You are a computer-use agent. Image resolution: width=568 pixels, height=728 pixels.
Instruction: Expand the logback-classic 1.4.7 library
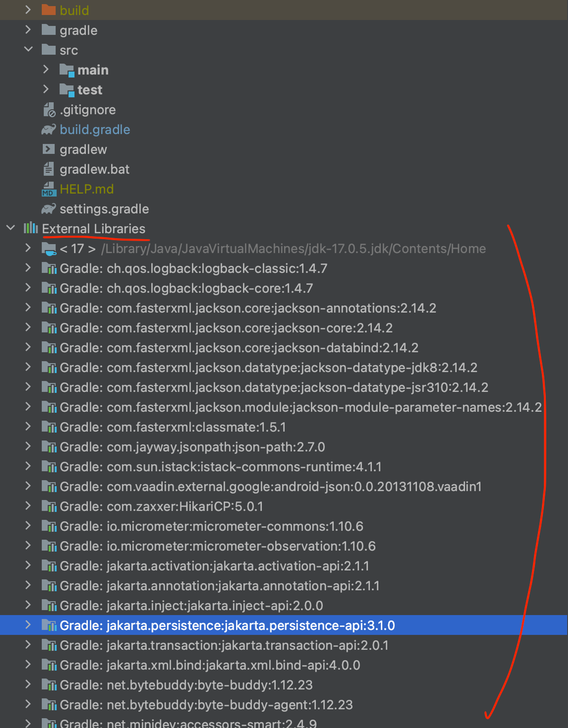tap(28, 268)
